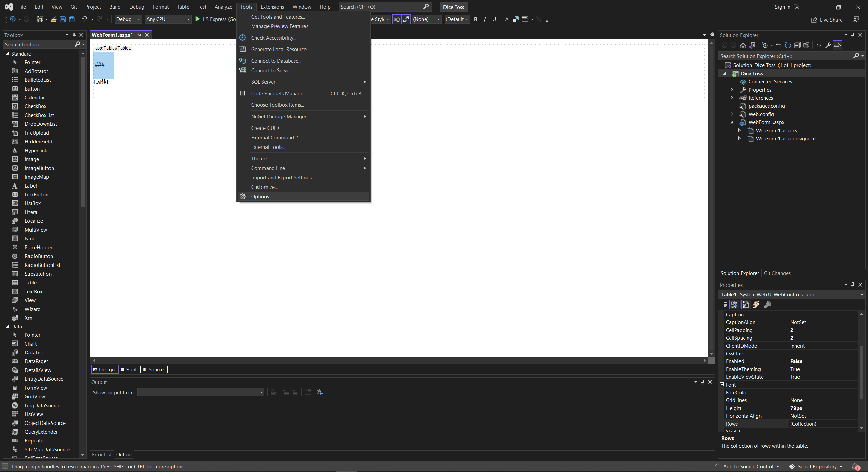
Task: Click the Events lightning bolt in Properties
Action: 756,304
